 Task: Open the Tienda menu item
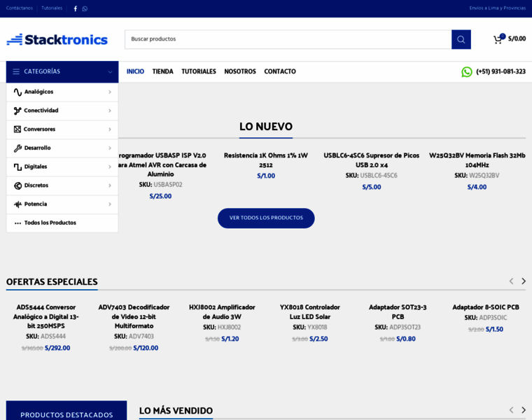tap(163, 71)
